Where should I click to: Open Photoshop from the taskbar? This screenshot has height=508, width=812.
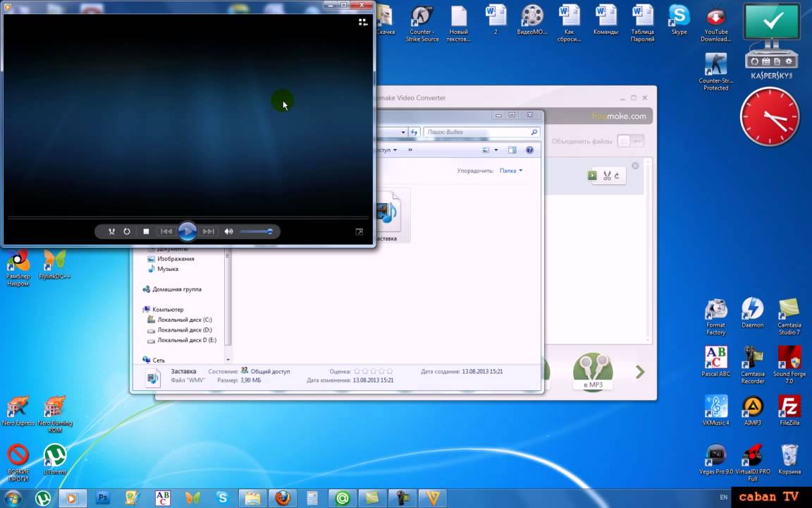point(102,498)
